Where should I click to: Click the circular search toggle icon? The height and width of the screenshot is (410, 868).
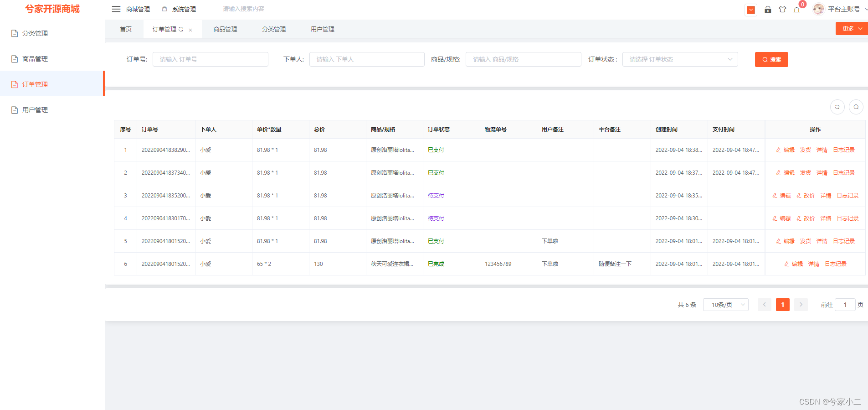click(856, 107)
